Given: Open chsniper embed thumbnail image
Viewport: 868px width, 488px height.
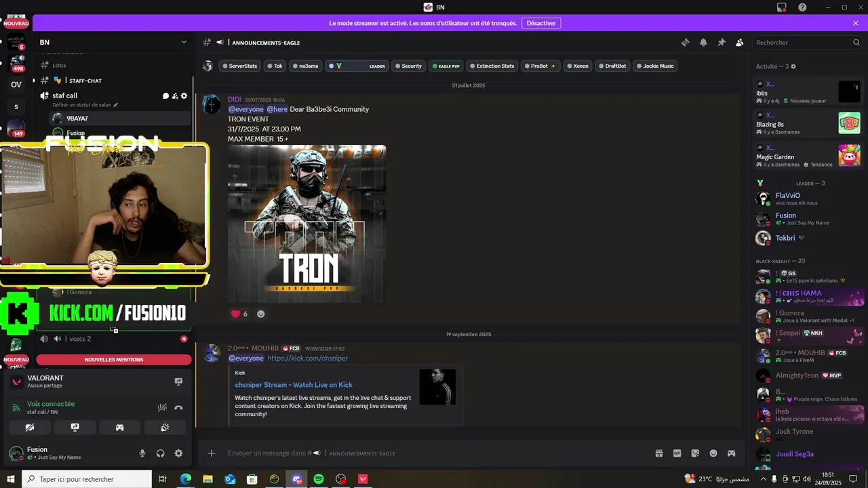Looking at the screenshot, I should (x=437, y=386).
